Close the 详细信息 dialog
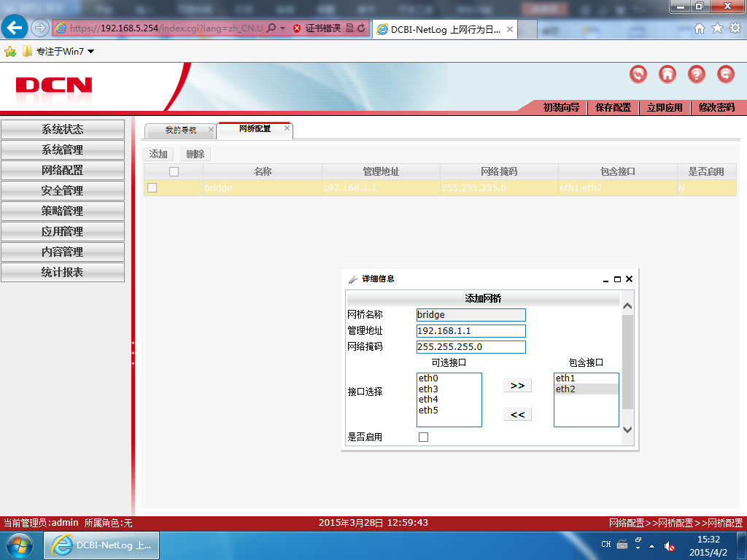 click(629, 279)
